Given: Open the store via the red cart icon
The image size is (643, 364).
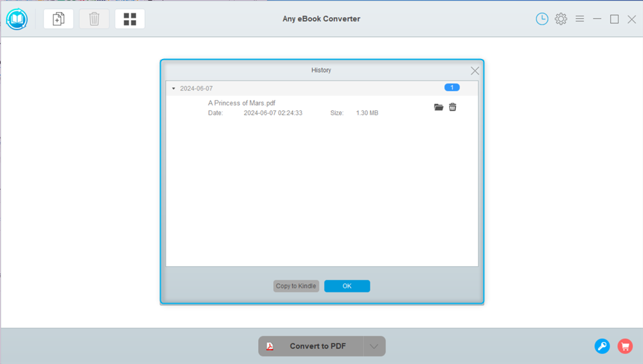Looking at the screenshot, I should pos(625,346).
